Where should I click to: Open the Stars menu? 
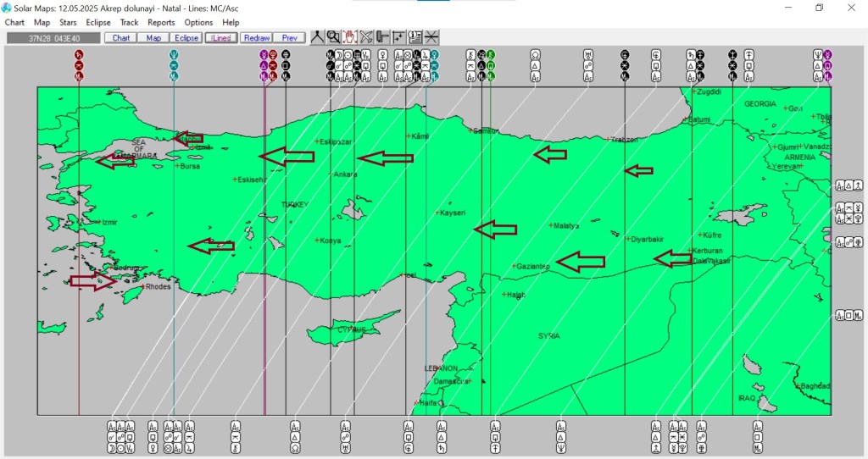[x=68, y=23]
